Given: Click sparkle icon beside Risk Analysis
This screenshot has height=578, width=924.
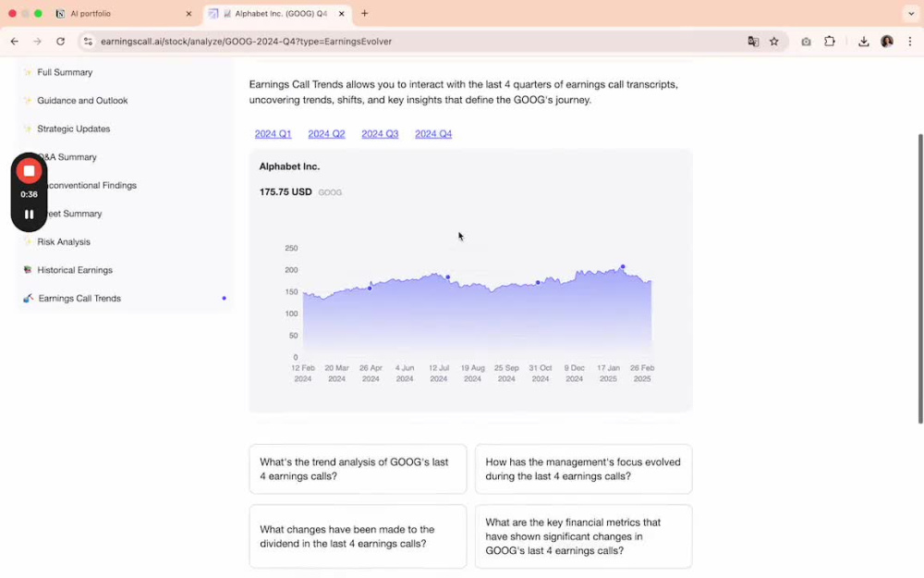Looking at the screenshot, I should click(x=27, y=241).
